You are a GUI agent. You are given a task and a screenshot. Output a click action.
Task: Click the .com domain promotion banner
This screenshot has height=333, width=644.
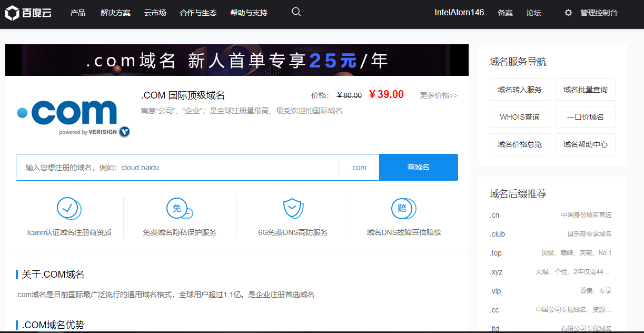pos(237,60)
